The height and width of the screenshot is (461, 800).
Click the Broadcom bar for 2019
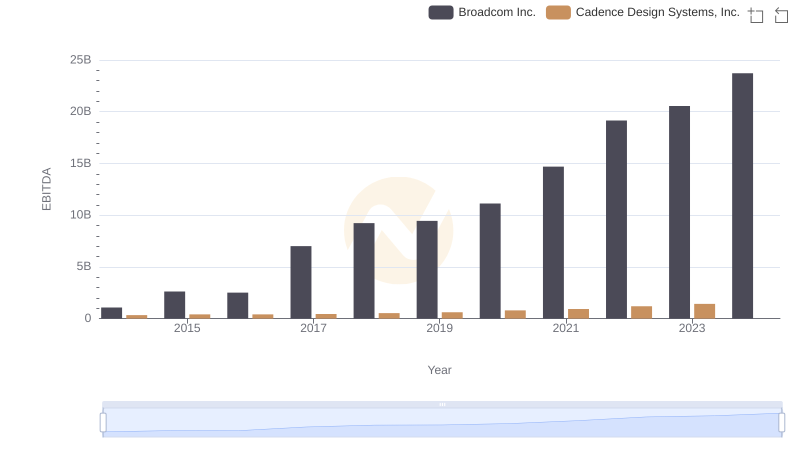click(427, 270)
